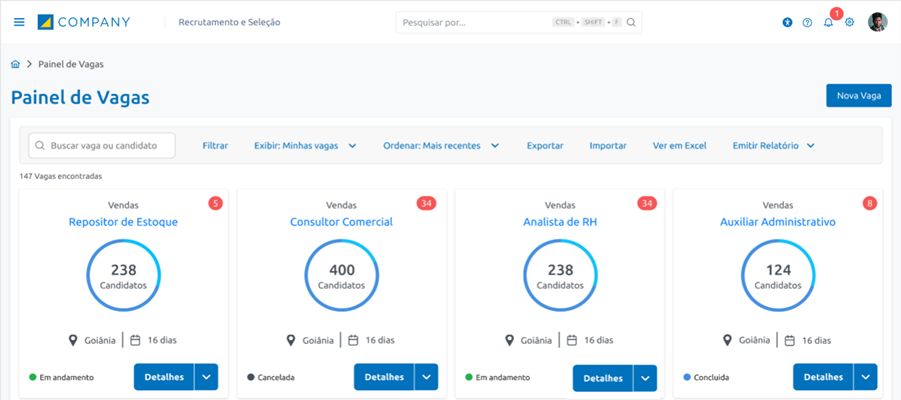Open the settings gear icon
The width and height of the screenshot is (901, 400).
click(849, 22)
